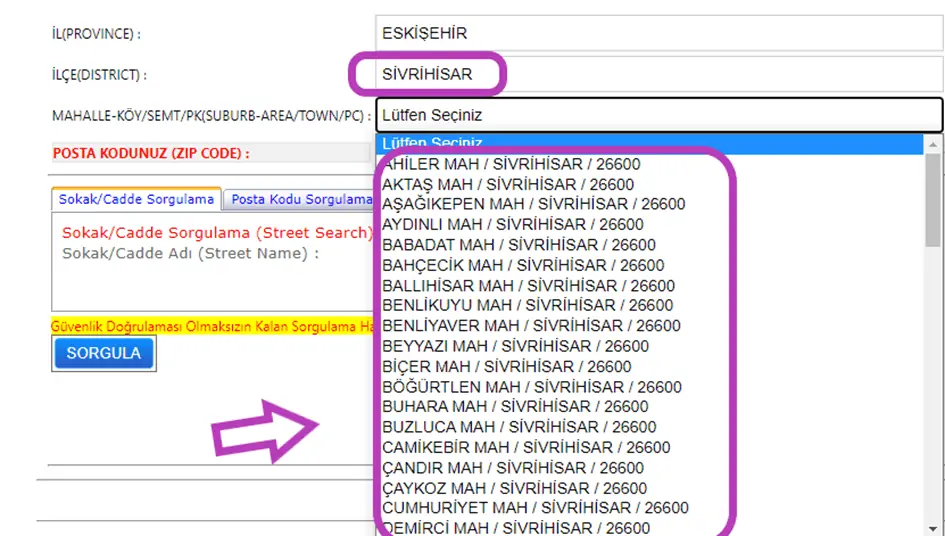Choose BEYYAZI MAH / SİVRİHİSAR / 26600
The image size is (945, 536).
[515, 346]
